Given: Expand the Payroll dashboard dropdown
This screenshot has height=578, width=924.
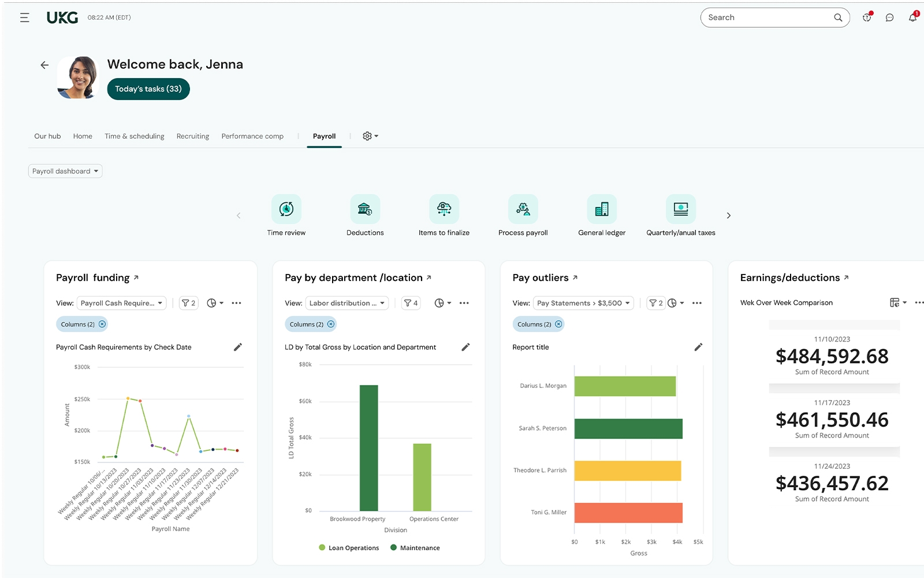Looking at the screenshot, I should 65,171.
